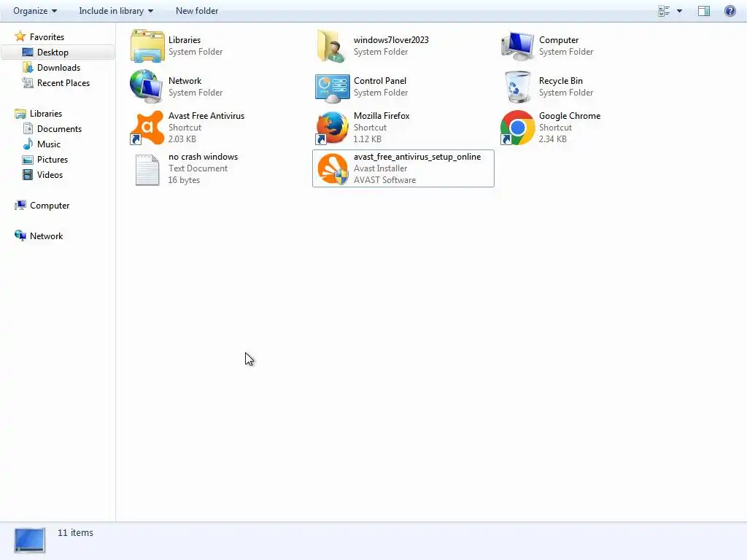Click the Recycle Bin name text
The height and width of the screenshot is (560, 747).
[561, 80]
